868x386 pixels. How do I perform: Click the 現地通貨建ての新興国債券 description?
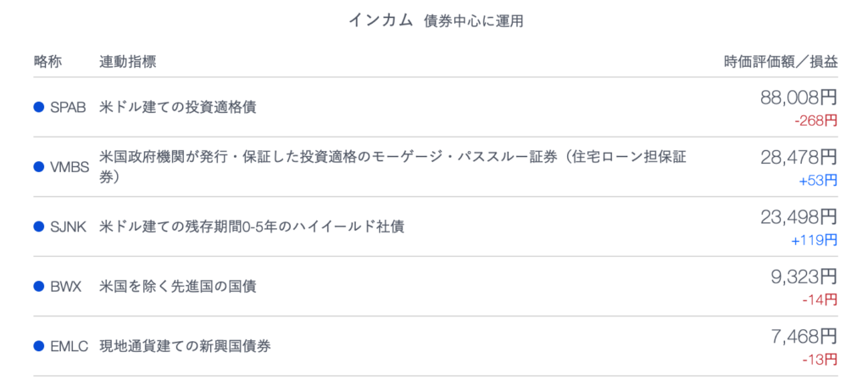[x=185, y=347]
